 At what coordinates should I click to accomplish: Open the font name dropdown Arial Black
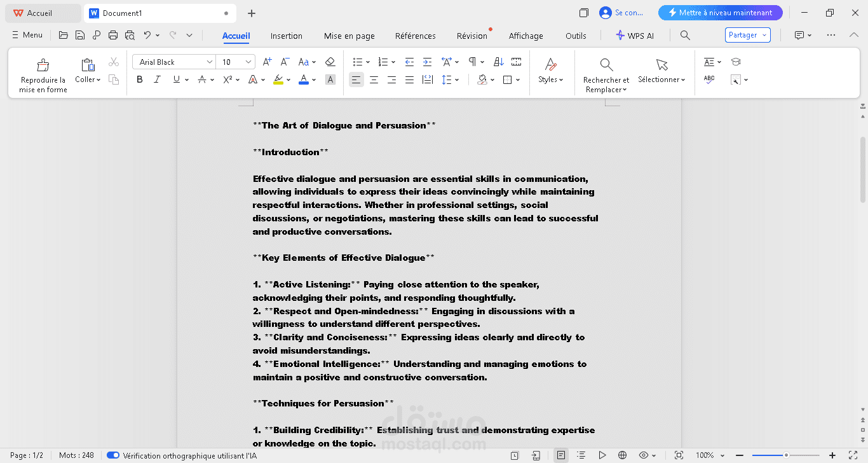[210, 62]
